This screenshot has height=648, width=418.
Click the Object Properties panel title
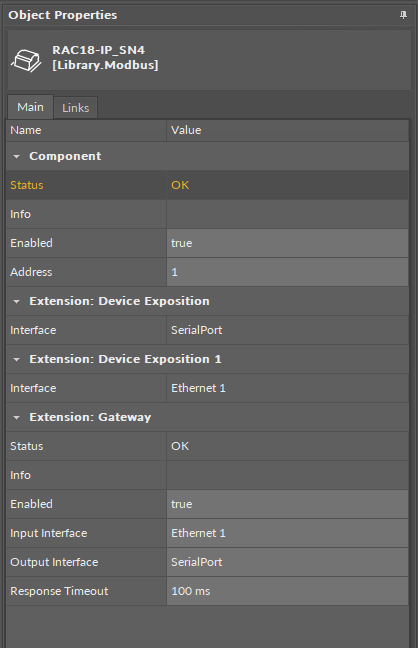(x=63, y=15)
